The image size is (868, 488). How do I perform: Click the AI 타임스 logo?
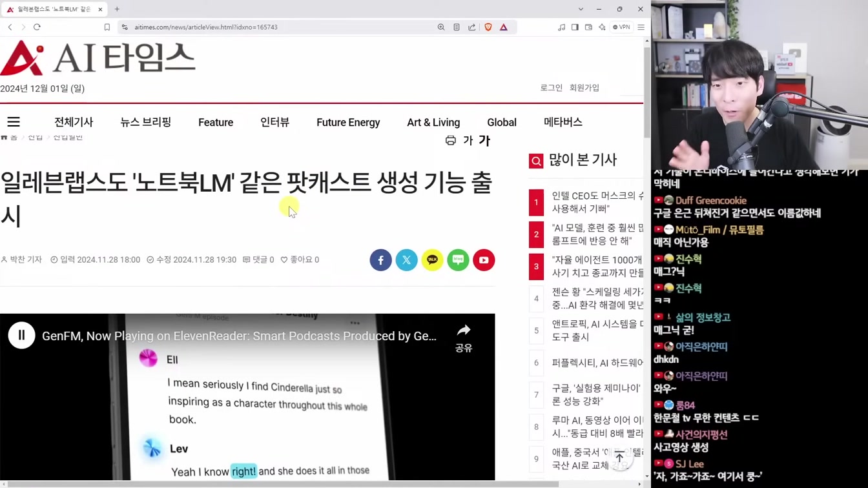[x=98, y=58]
